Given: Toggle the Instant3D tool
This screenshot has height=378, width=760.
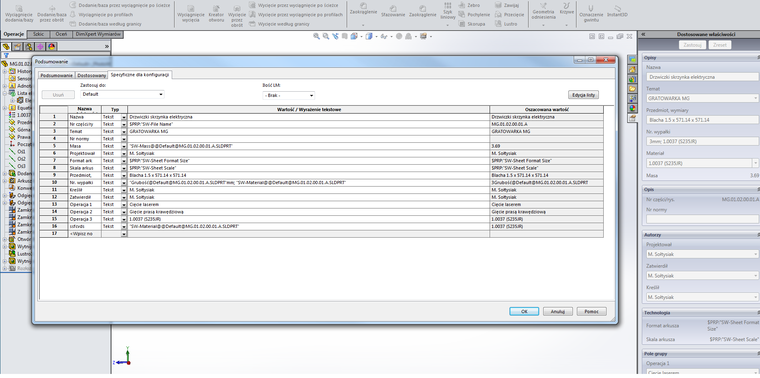Looking at the screenshot, I should pos(617,11).
